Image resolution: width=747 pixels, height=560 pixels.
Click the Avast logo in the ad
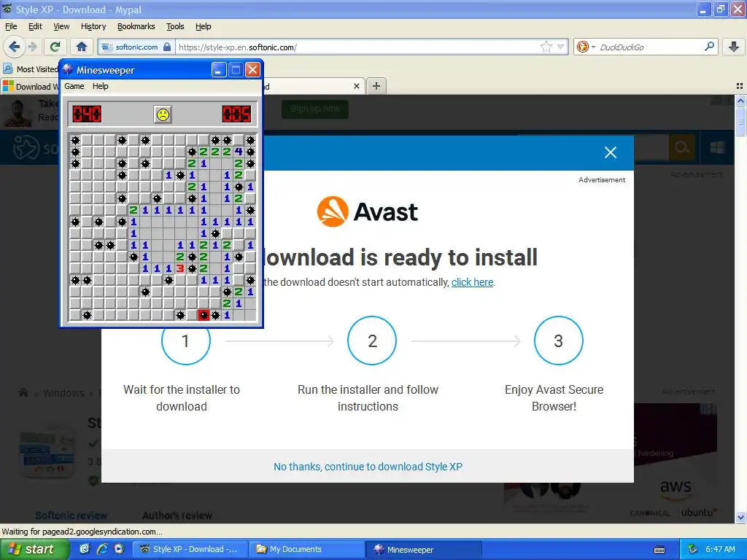click(368, 211)
